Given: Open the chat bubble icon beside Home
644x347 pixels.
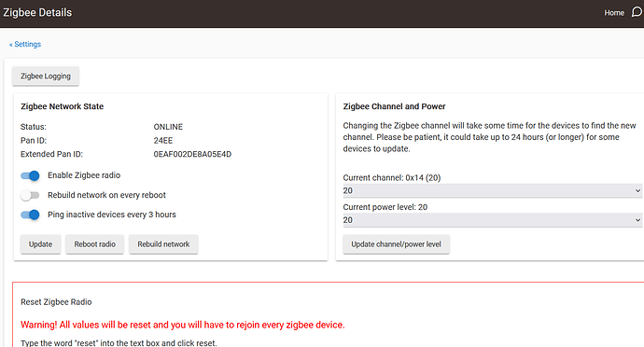Looking at the screenshot, I should click(x=637, y=12).
